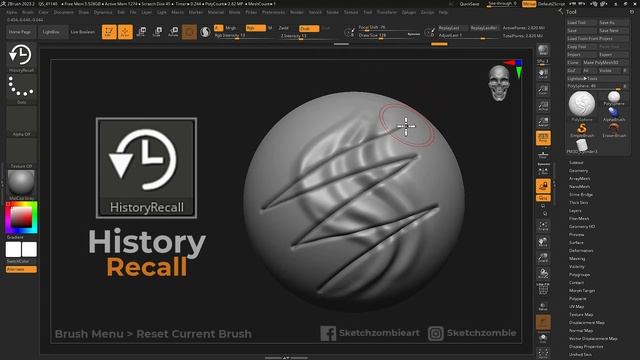Click Make PolyMesh3D button
The image size is (640, 360).
(x=605, y=62)
